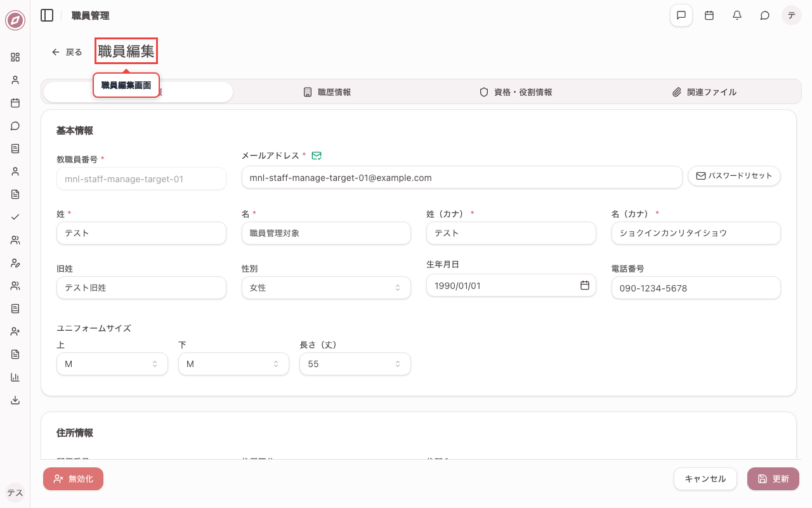Click the 生年月日 date field
This screenshot has width=812, height=508.
(511, 285)
